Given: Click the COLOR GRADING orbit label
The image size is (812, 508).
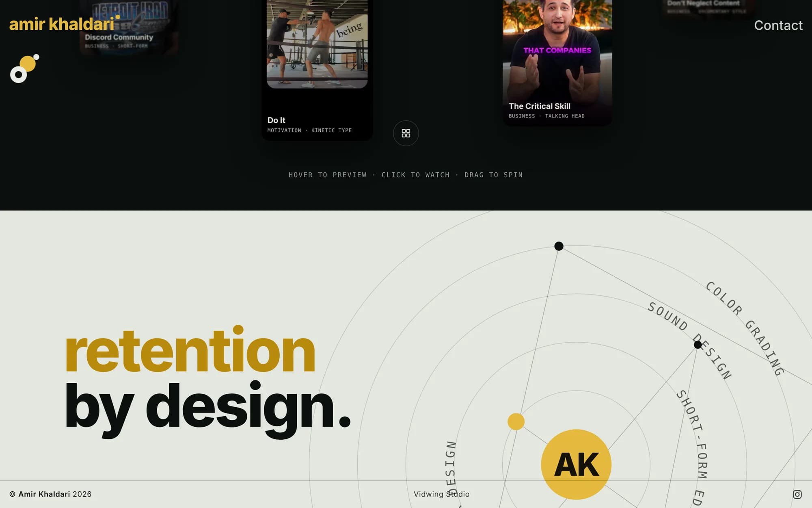Looking at the screenshot, I should 745,328.
